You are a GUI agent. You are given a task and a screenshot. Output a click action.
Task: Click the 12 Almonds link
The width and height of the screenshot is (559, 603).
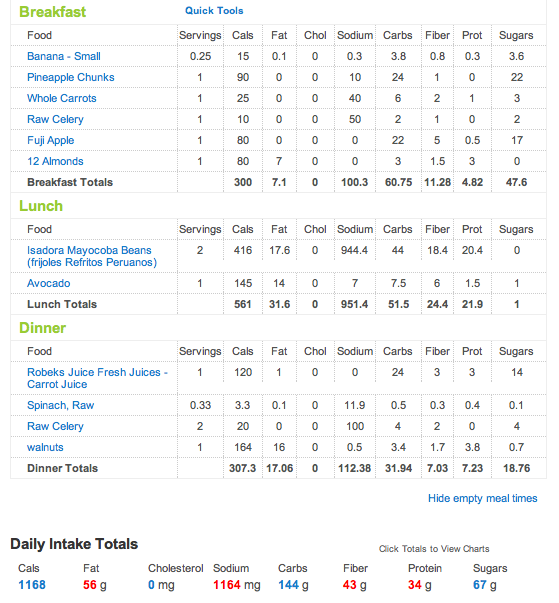tap(55, 161)
